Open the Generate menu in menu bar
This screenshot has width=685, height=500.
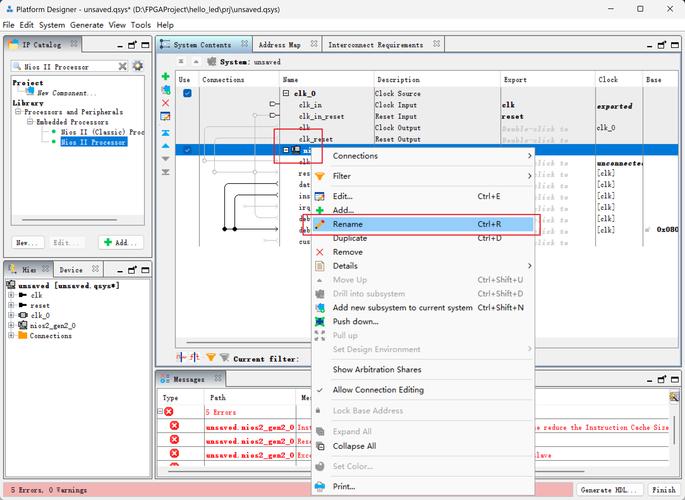86,25
